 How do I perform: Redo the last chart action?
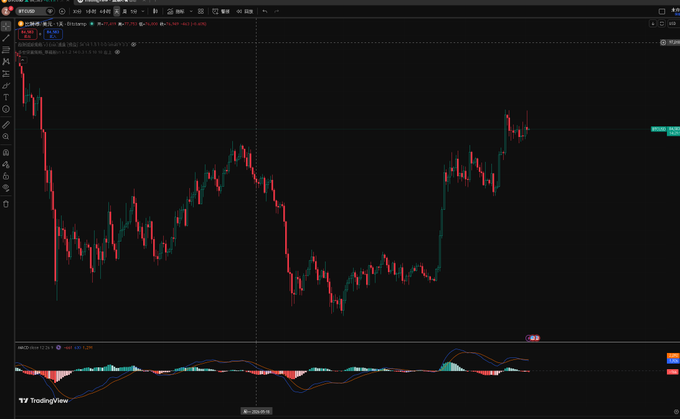tap(277, 11)
